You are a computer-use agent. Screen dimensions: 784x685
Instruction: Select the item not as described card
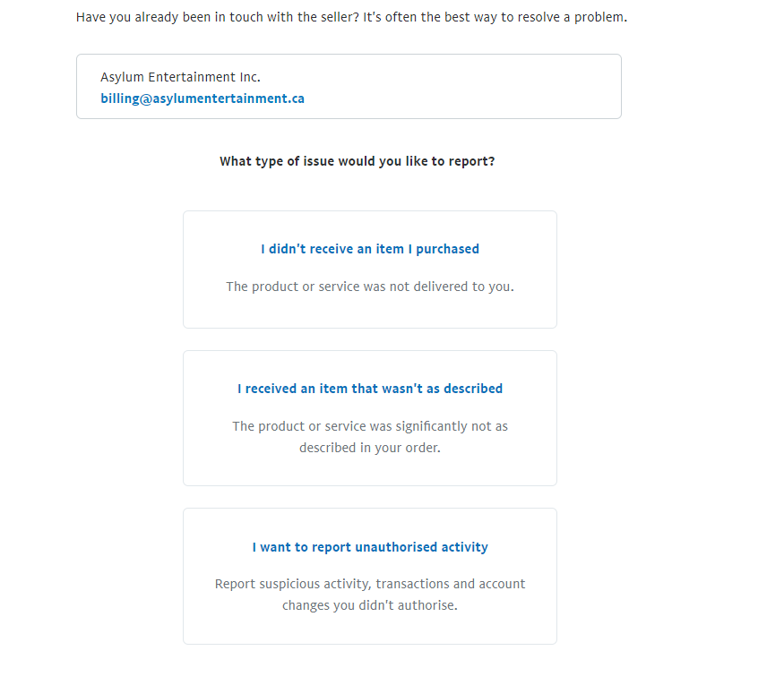(370, 418)
